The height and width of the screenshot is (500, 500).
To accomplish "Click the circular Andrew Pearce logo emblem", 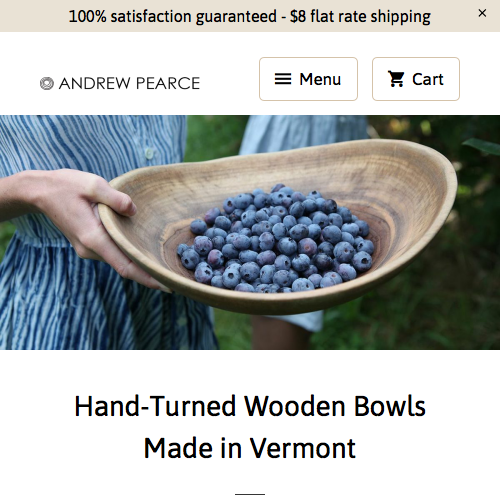I will pos(47,83).
